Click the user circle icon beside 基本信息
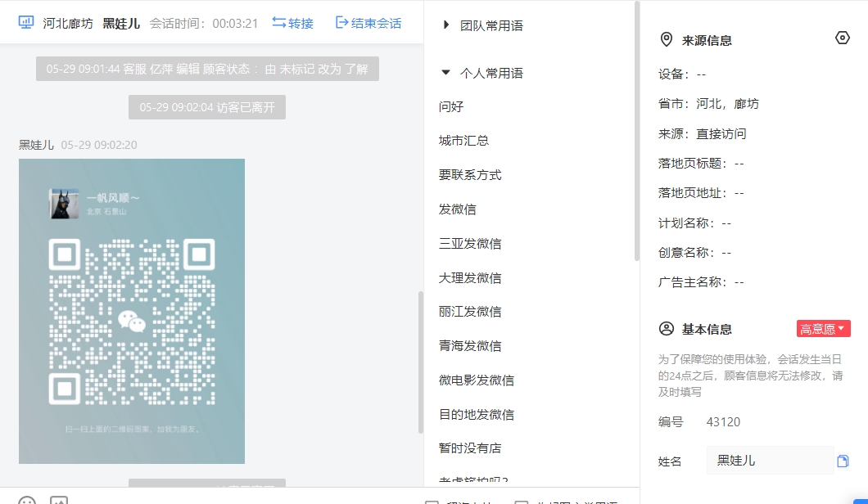 coord(667,329)
